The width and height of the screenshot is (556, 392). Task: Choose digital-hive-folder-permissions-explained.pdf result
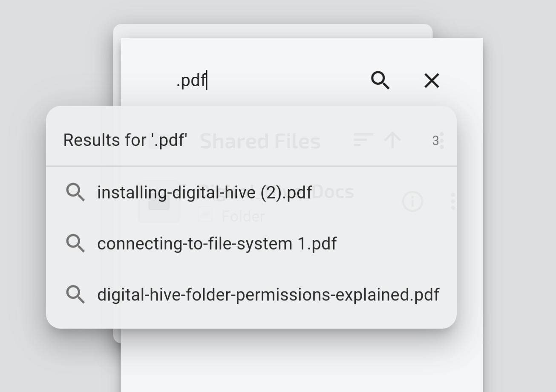pyautogui.click(x=268, y=295)
